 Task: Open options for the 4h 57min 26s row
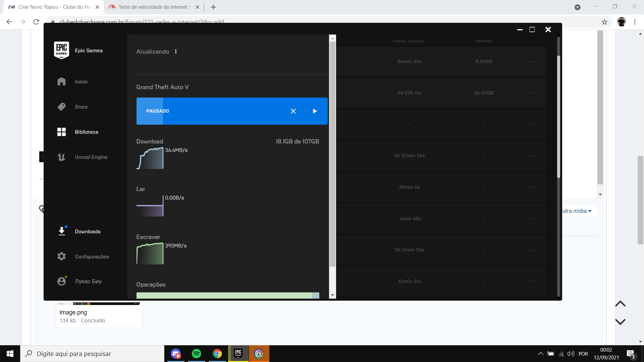coord(531,156)
